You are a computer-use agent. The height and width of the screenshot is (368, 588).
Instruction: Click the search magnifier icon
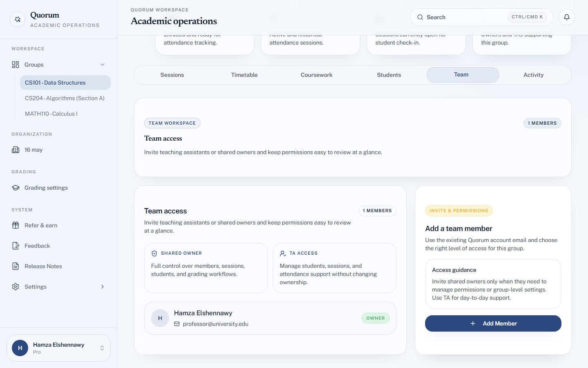pyautogui.click(x=420, y=17)
